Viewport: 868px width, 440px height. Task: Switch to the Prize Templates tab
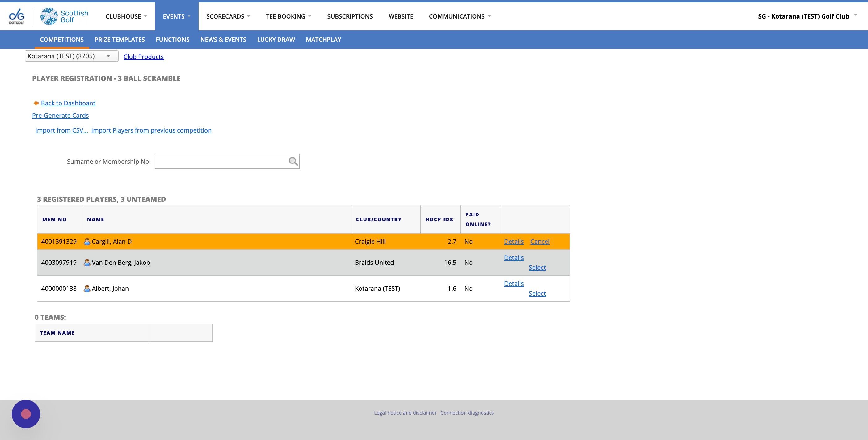(x=120, y=40)
